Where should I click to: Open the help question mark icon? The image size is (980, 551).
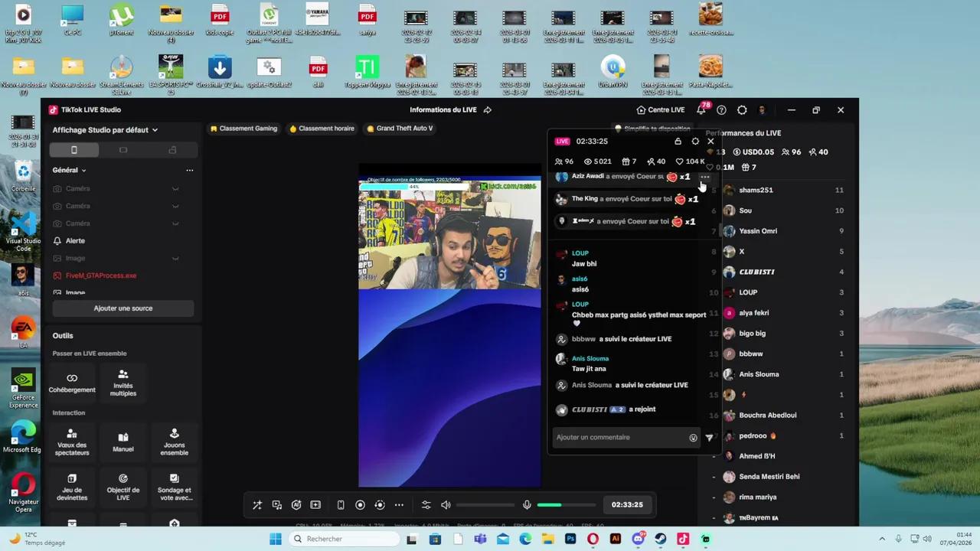721,110
